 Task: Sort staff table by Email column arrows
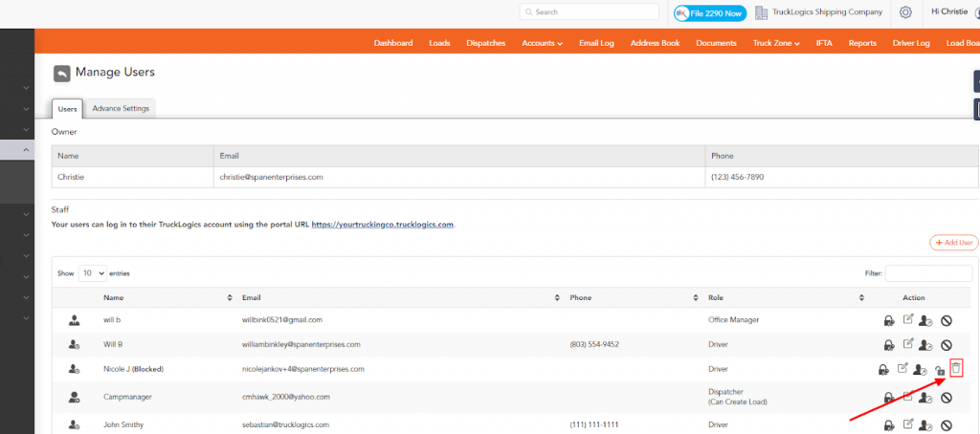pyautogui.click(x=557, y=298)
